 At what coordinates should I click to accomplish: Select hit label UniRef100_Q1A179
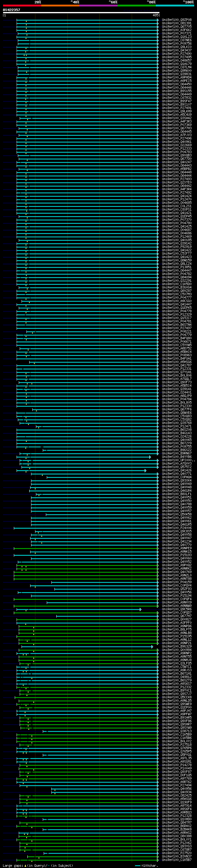point(176,64)
